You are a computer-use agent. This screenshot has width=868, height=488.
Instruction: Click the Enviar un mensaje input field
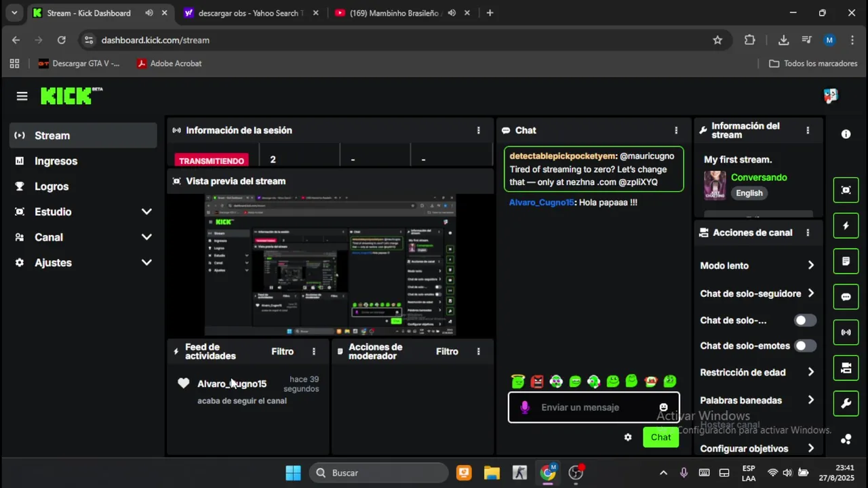pyautogui.click(x=593, y=407)
